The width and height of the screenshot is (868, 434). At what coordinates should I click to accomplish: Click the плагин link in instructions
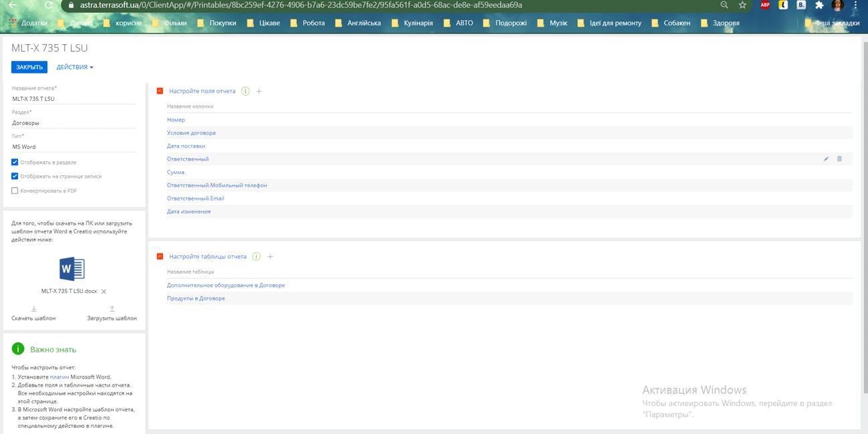tap(59, 377)
